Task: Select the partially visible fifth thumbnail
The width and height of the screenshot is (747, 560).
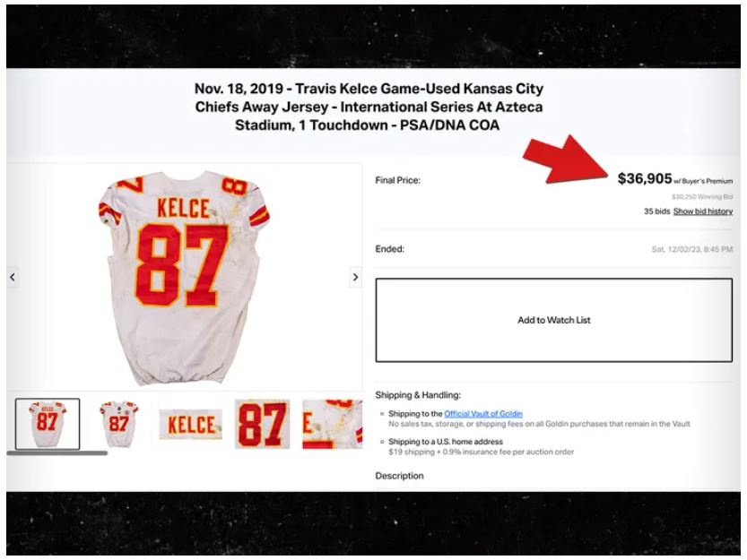Action: coord(332,424)
